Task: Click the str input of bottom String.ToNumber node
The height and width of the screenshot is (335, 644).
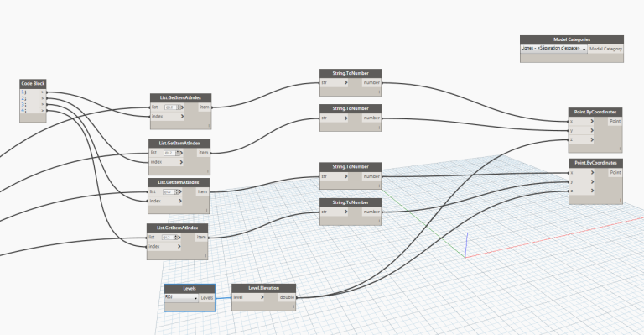Action: [334, 212]
